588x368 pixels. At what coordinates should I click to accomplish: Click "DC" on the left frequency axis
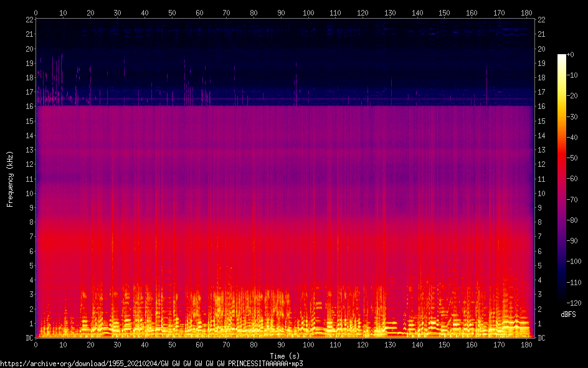[x=30, y=338]
